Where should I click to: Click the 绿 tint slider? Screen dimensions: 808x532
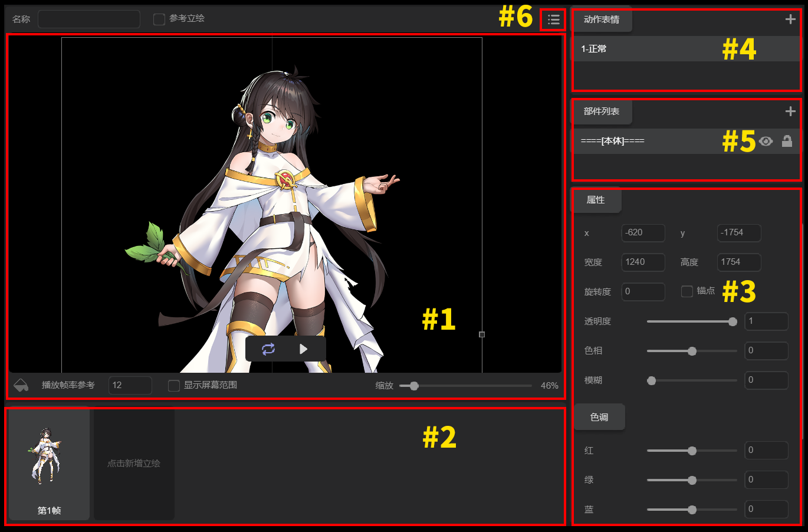692,480
